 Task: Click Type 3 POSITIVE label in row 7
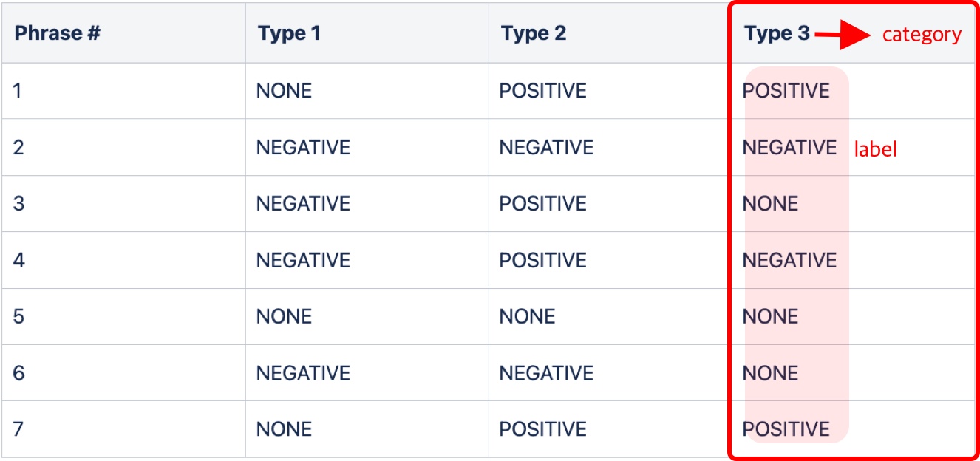786,429
